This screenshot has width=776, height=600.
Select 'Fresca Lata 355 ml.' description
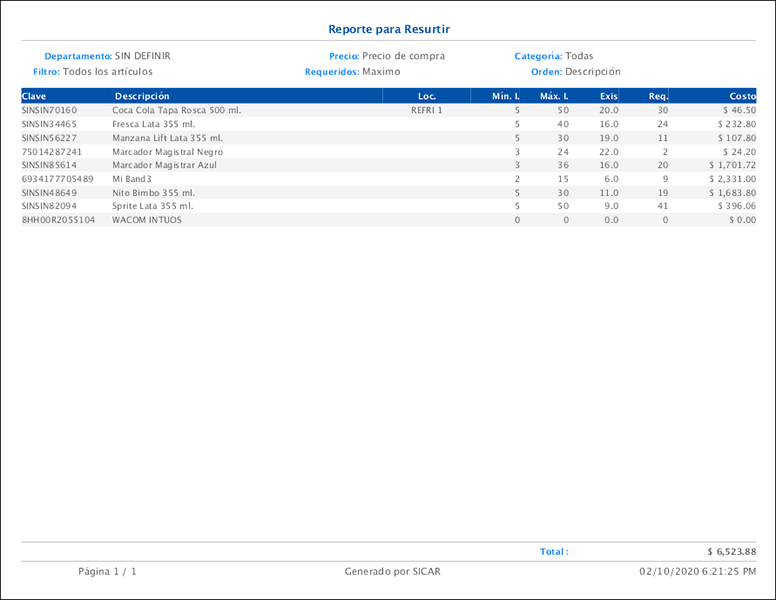click(x=153, y=124)
